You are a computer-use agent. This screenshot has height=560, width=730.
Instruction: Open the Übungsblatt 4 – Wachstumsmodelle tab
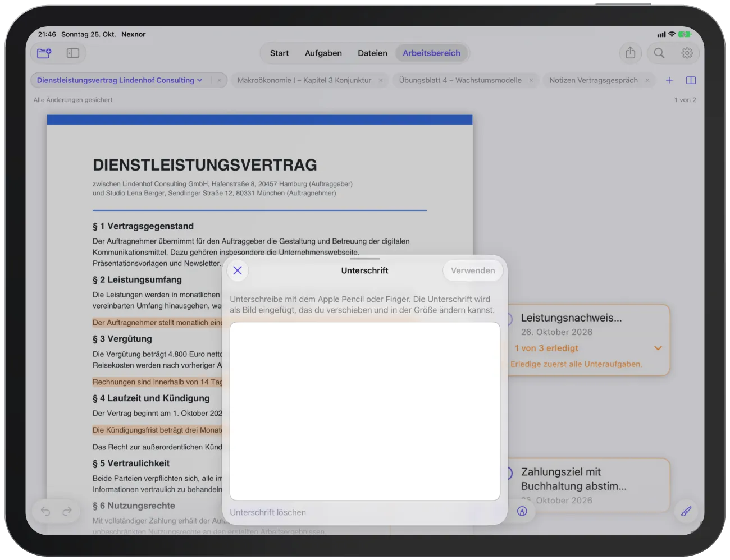tap(460, 80)
